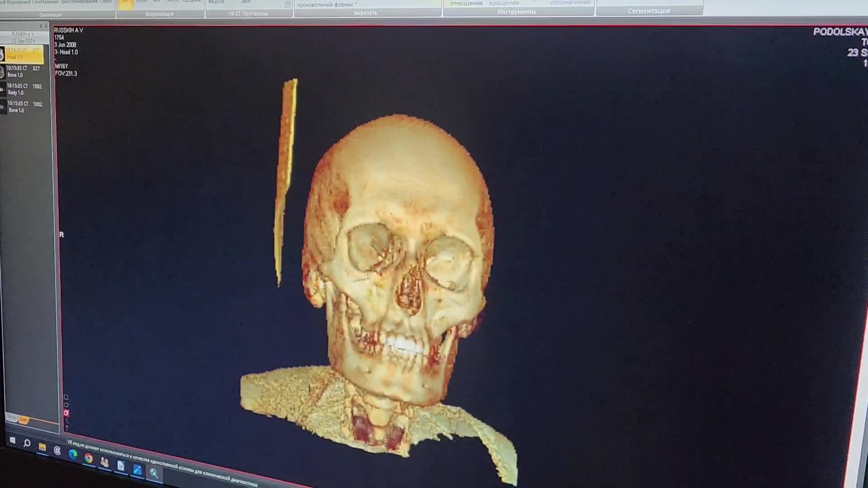This screenshot has width=868, height=488.
Task: Open File Explorer from the taskbar
Action: click(x=42, y=447)
